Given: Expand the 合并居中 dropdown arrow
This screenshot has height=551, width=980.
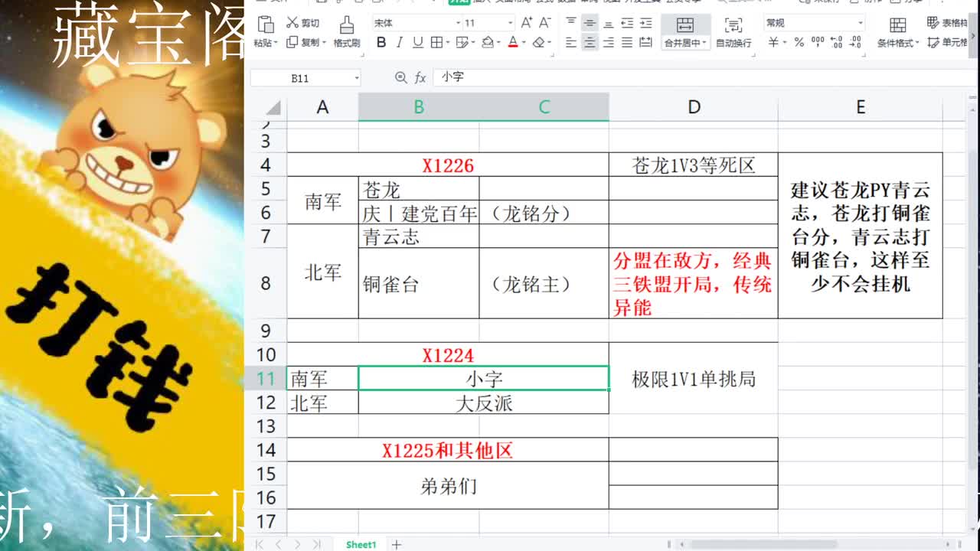Looking at the screenshot, I should click(x=704, y=44).
